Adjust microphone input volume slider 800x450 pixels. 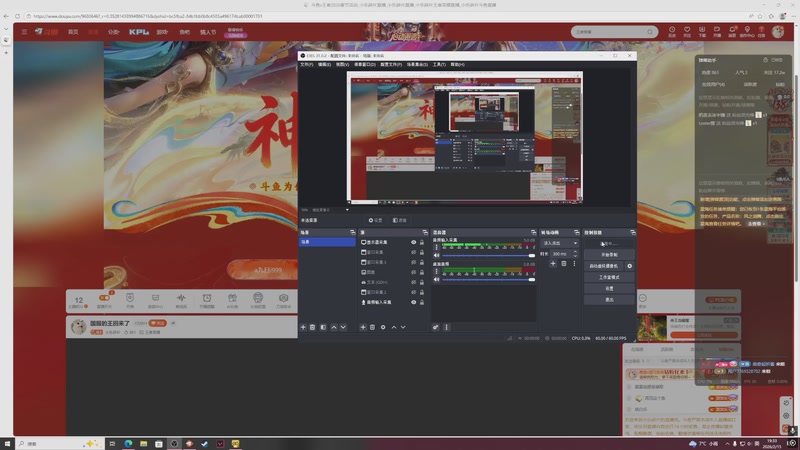tap(488, 255)
